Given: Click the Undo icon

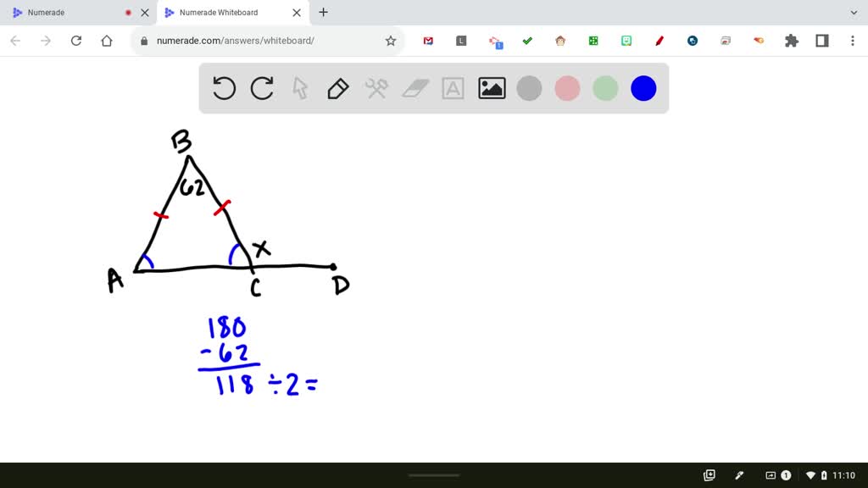Looking at the screenshot, I should pyautogui.click(x=223, y=87).
